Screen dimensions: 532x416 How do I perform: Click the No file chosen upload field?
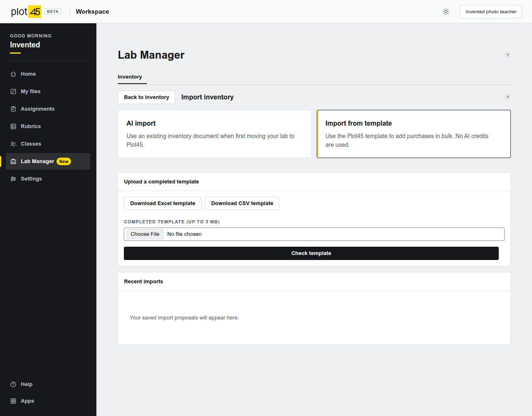coord(314,234)
